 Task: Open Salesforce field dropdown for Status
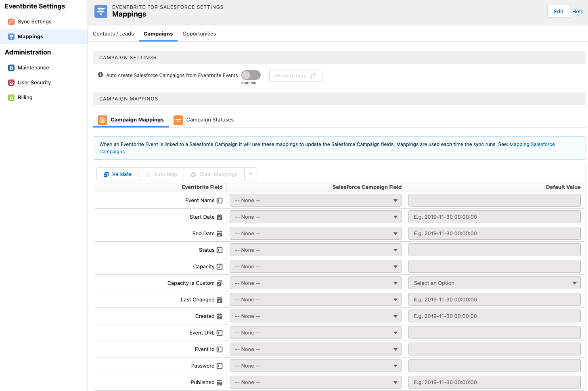316,250
